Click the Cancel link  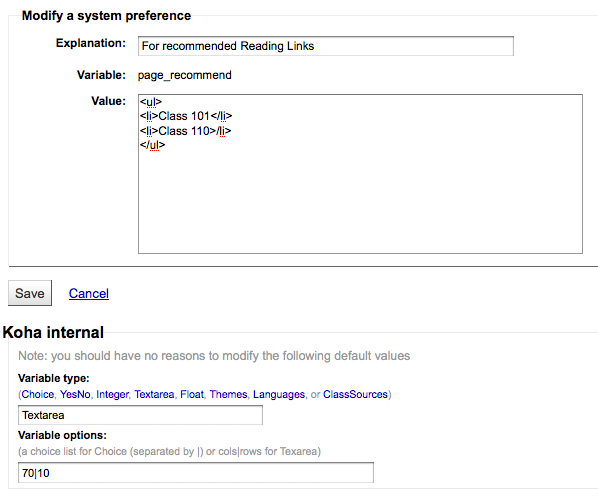click(x=88, y=294)
